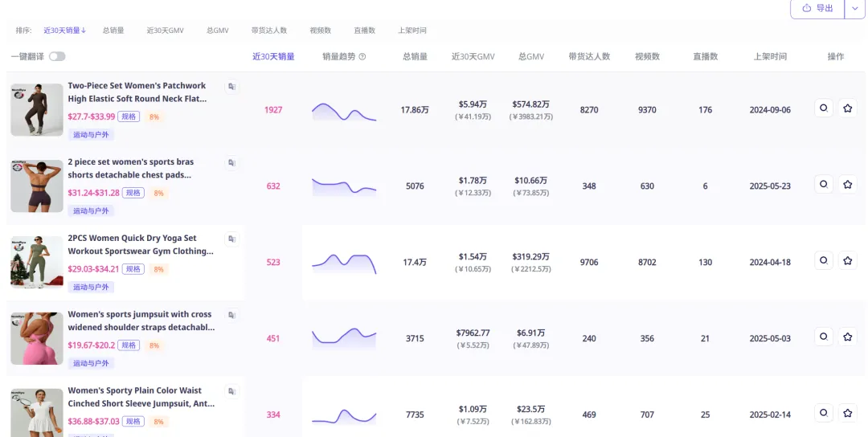Click translate icon for Waist Cinched Jumpsuit
868x437 pixels.
click(x=232, y=392)
